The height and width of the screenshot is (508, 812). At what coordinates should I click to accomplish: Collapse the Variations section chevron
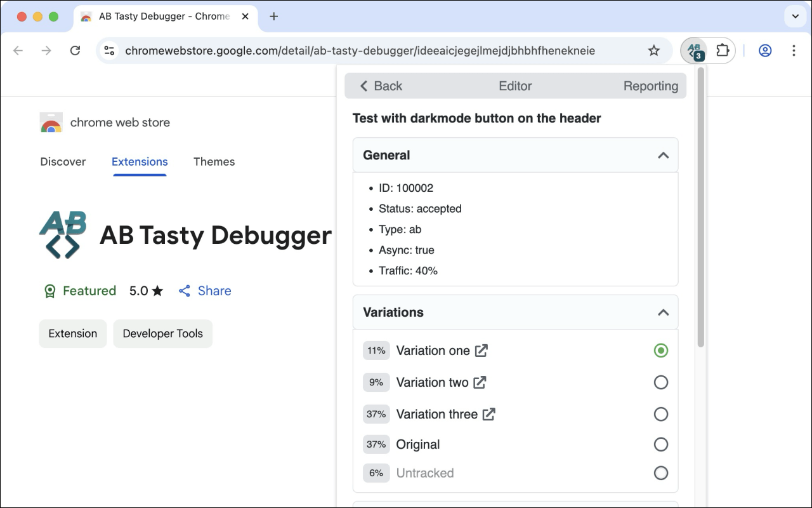tap(664, 312)
